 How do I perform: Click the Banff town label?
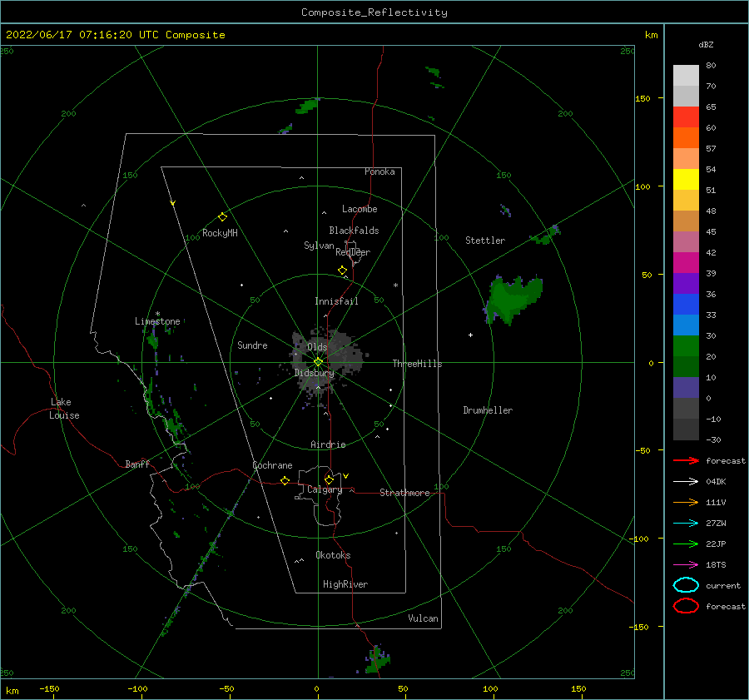(x=137, y=464)
